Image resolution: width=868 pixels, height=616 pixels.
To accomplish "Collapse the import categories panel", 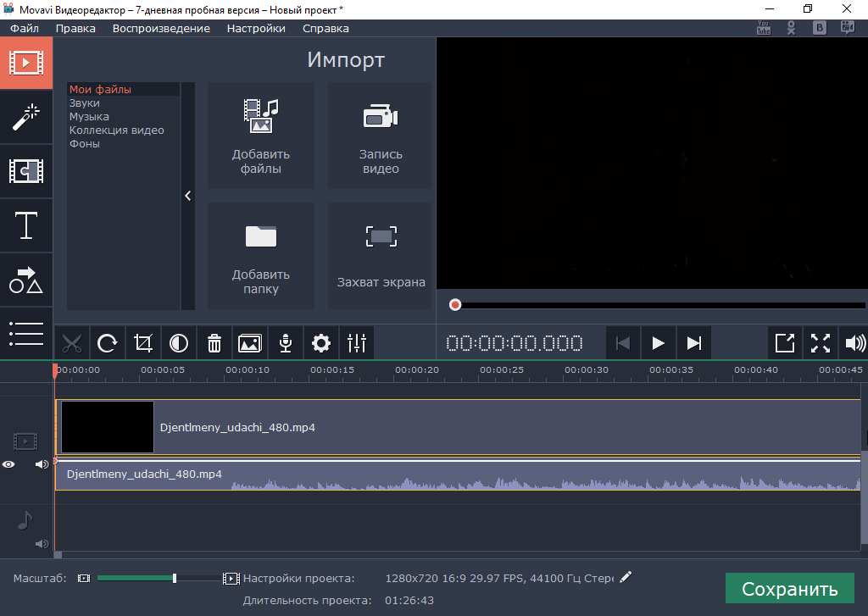I will (x=188, y=196).
